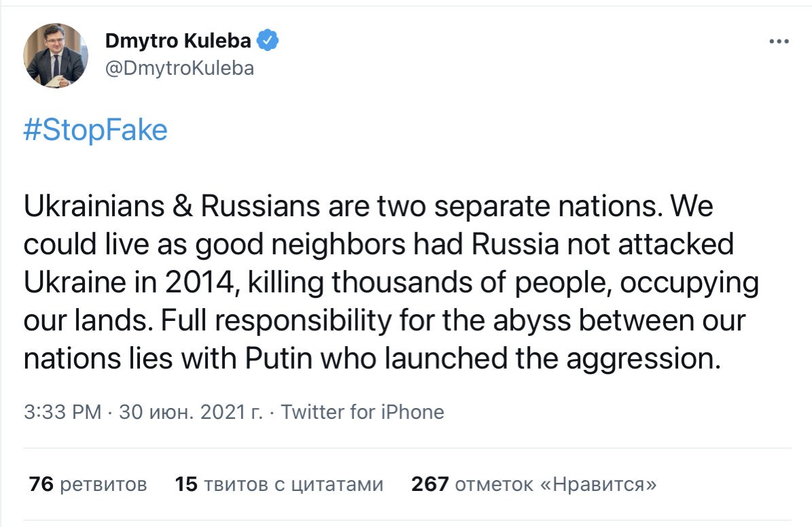Screen dimensions: 812x527
Task: Open Dmytro Kuleba's profile picture
Action: [56, 56]
